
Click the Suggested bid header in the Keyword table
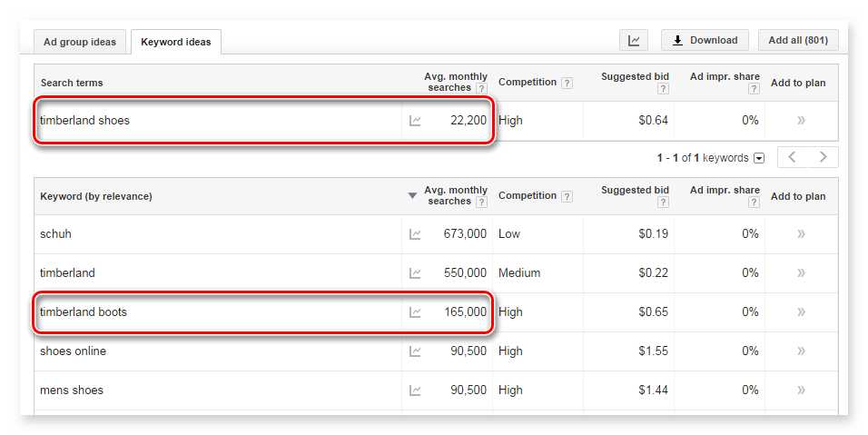tap(635, 190)
